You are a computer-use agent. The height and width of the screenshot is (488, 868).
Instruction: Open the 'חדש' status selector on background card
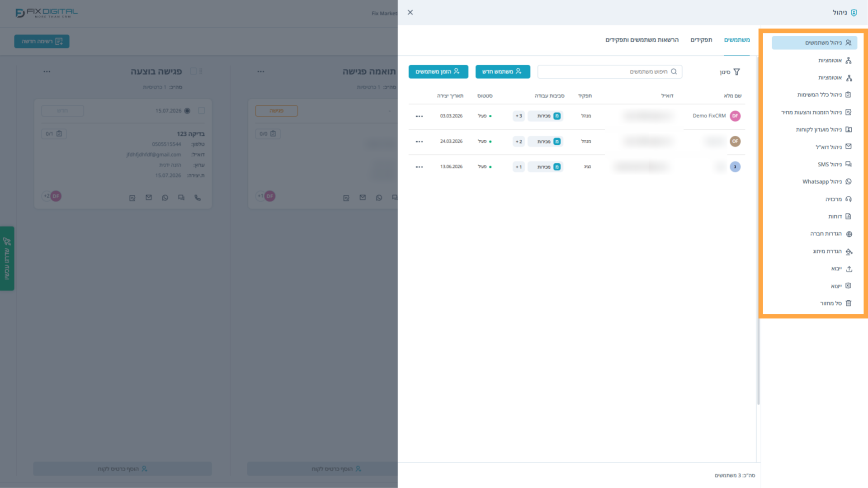click(62, 111)
